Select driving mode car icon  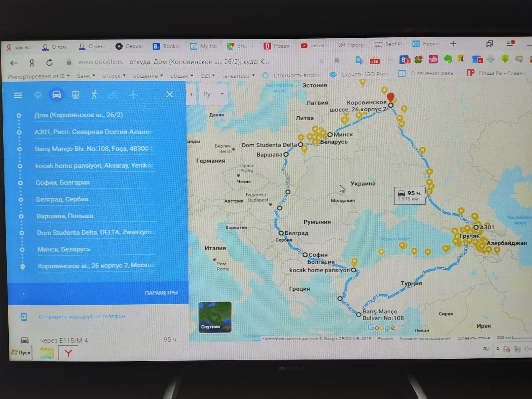pos(57,95)
